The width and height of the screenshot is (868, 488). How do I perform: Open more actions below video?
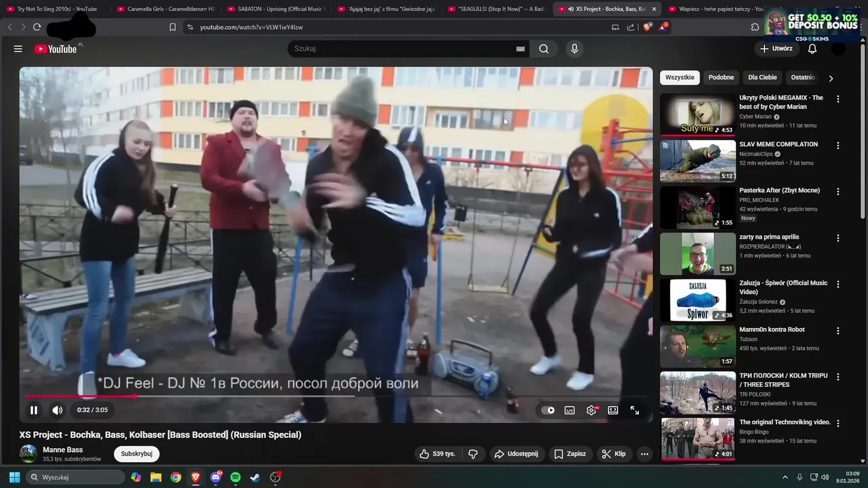644,454
